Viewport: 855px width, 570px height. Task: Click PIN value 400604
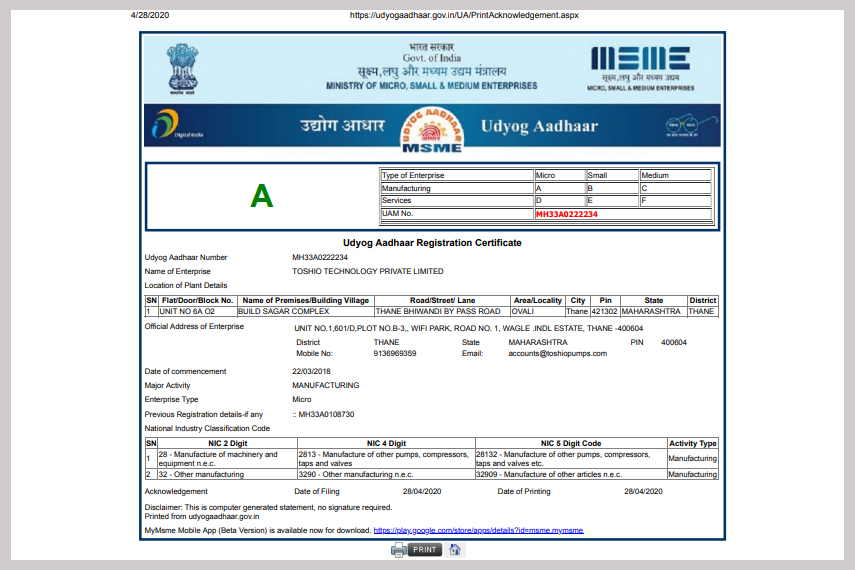pyautogui.click(x=673, y=343)
